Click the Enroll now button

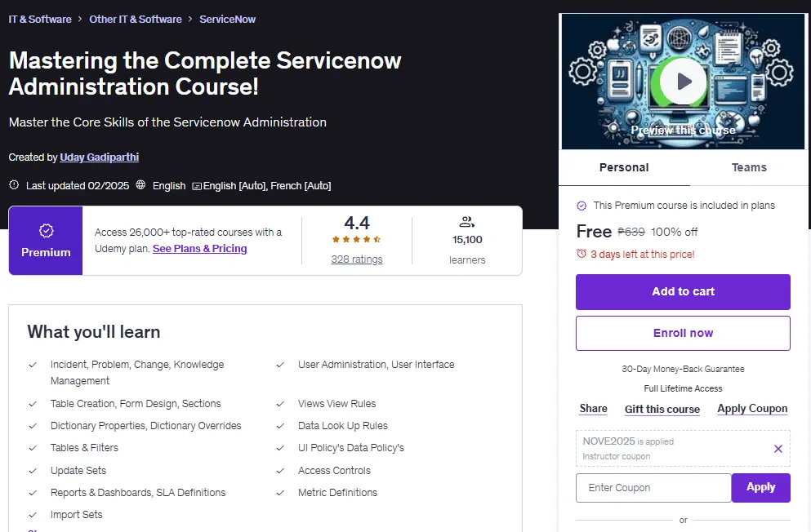click(x=683, y=333)
